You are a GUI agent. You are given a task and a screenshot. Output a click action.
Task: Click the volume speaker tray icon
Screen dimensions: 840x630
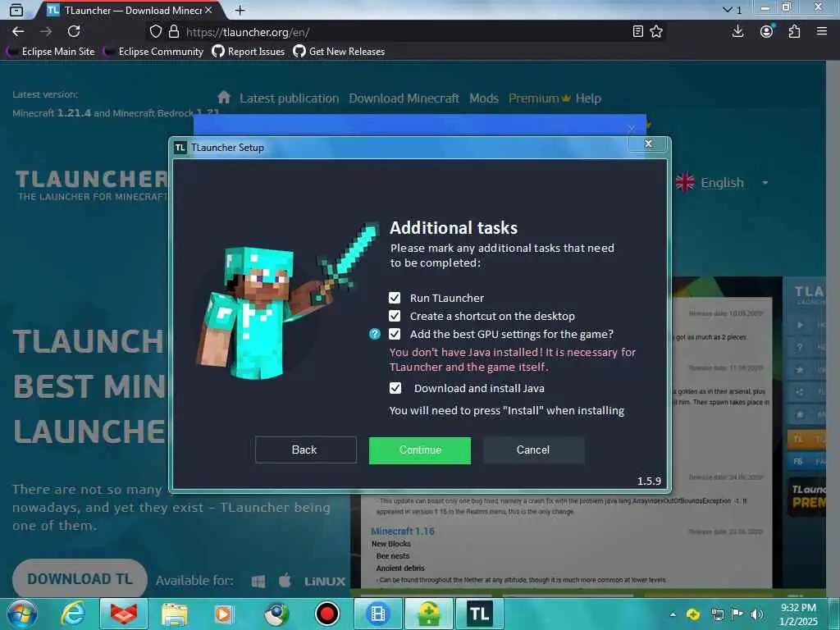pyautogui.click(x=757, y=614)
